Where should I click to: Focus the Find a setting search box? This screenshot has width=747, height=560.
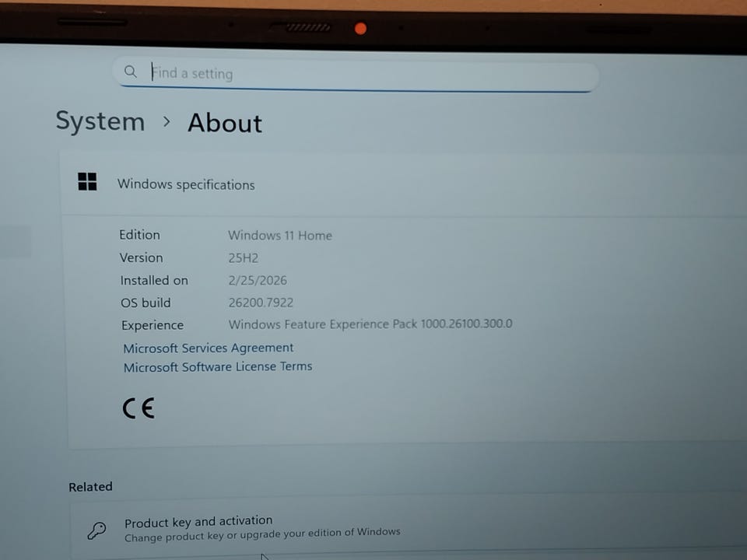[x=356, y=74]
